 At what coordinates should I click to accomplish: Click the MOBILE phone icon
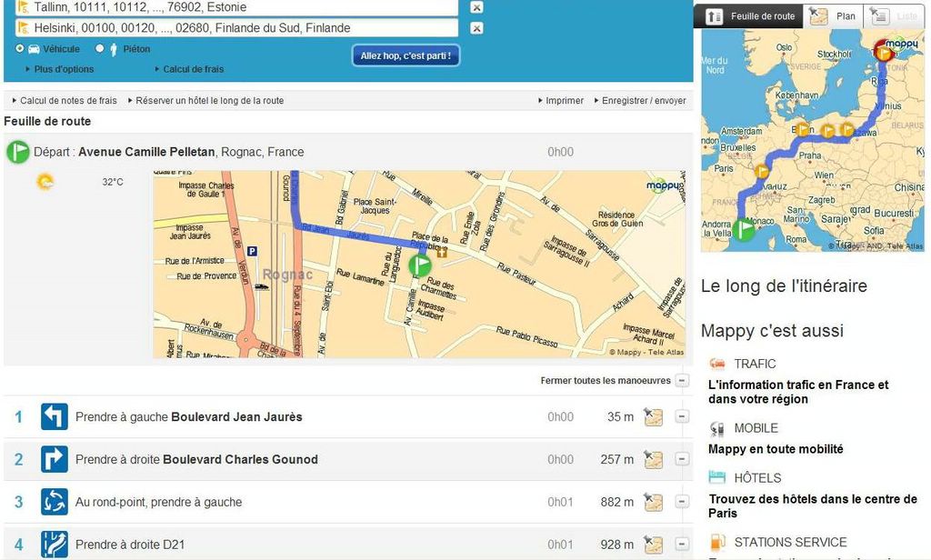717,428
